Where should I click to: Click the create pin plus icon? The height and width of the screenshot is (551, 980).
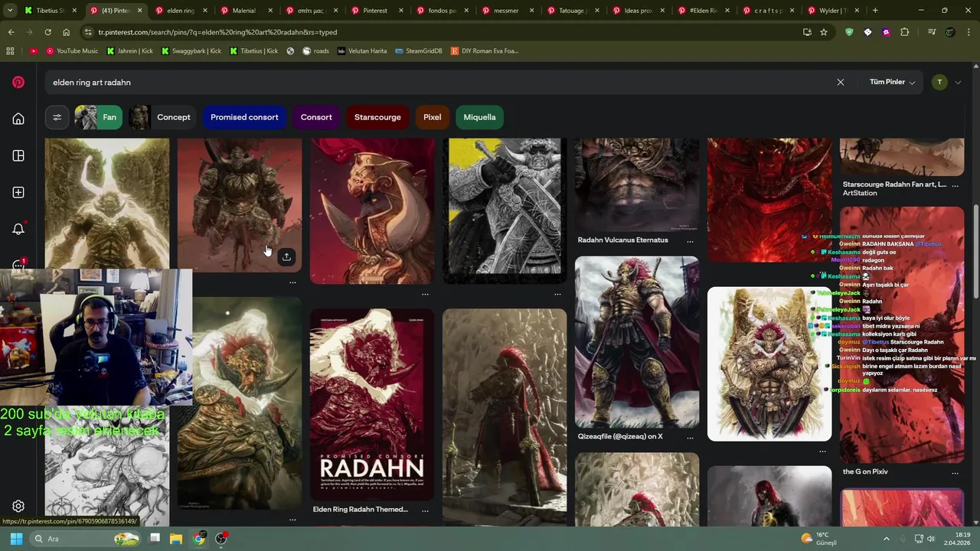click(x=18, y=192)
